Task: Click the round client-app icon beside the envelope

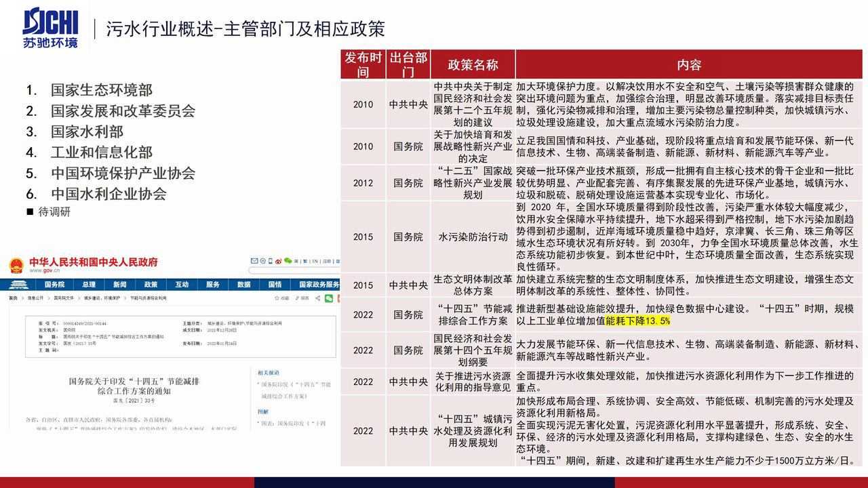Action: [x=262, y=261]
